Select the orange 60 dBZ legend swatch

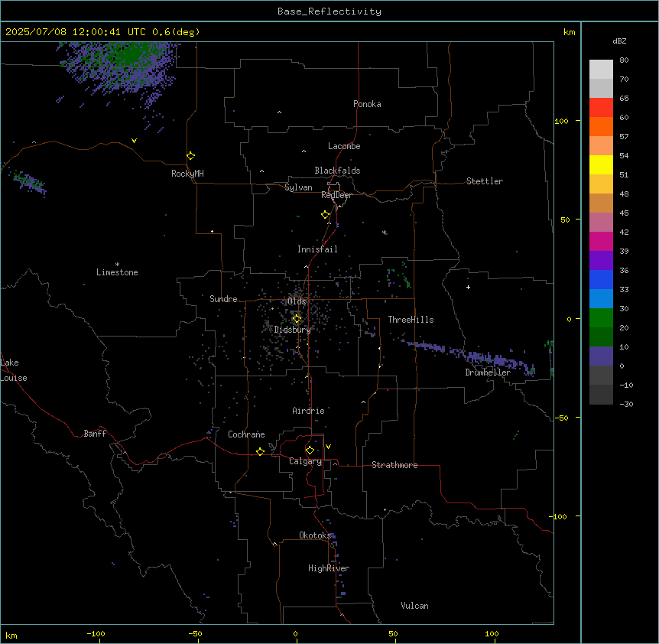(601, 126)
